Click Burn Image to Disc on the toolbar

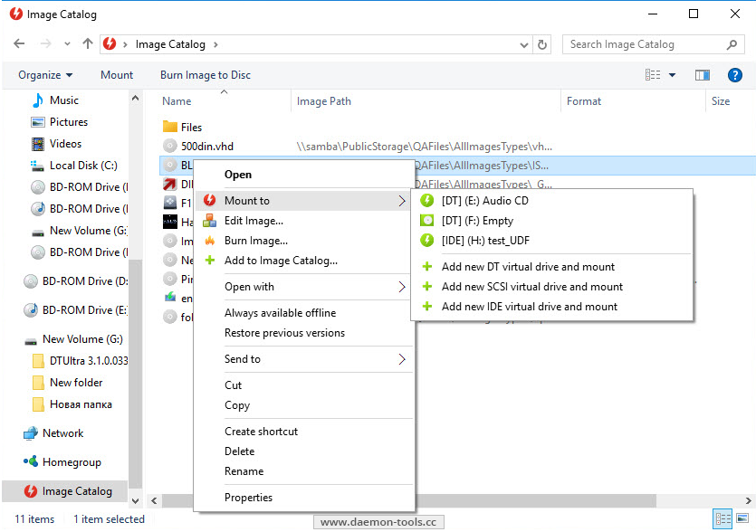click(x=205, y=75)
